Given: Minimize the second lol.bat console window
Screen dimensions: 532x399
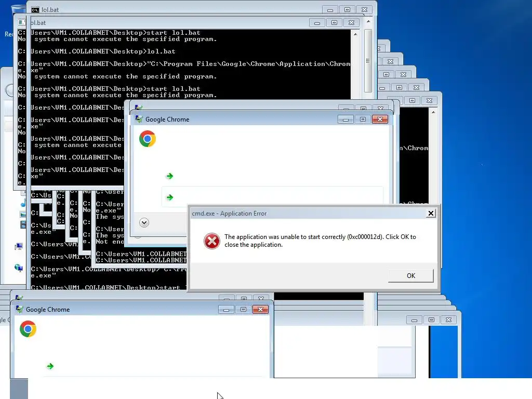Looking at the screenshot, I should click(x=317, y=23).
